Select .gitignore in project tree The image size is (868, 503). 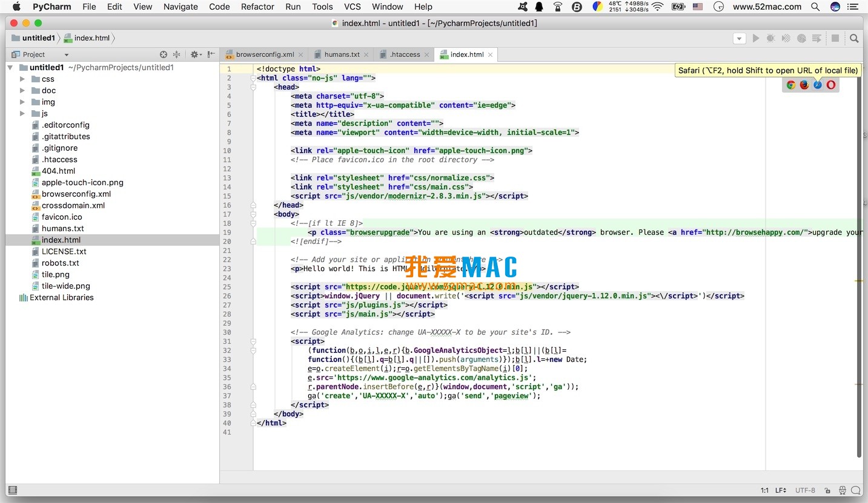(x=59, y=148)
